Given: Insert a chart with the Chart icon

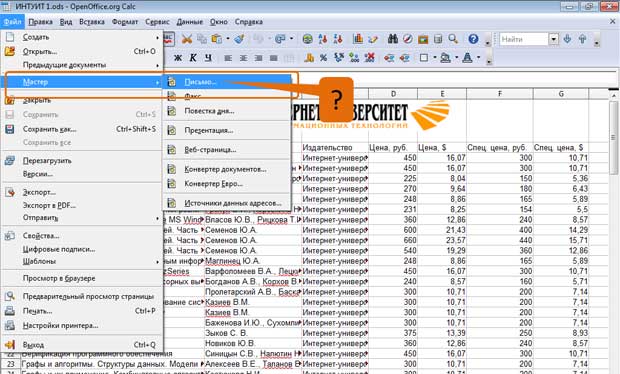Looking at the screenshot, I should (x=358, y=39).
